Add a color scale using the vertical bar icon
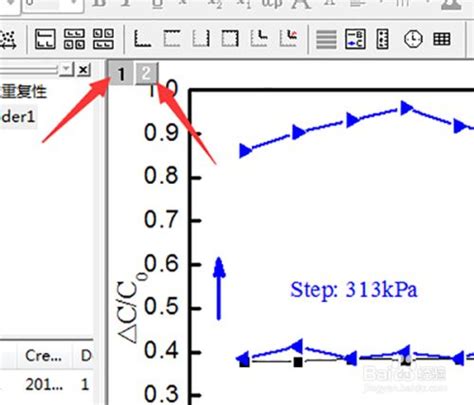Screen dimensions: 474x405 382,39
